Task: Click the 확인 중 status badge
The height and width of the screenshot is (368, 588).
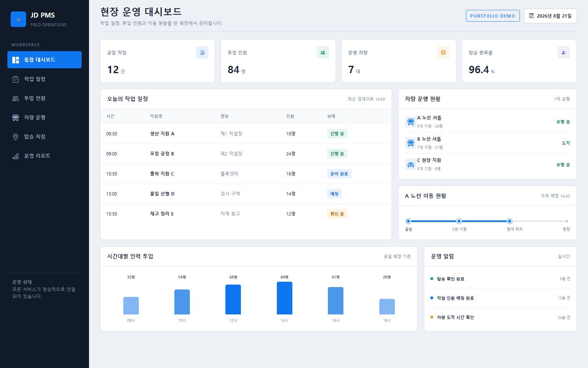Action: 337,214
